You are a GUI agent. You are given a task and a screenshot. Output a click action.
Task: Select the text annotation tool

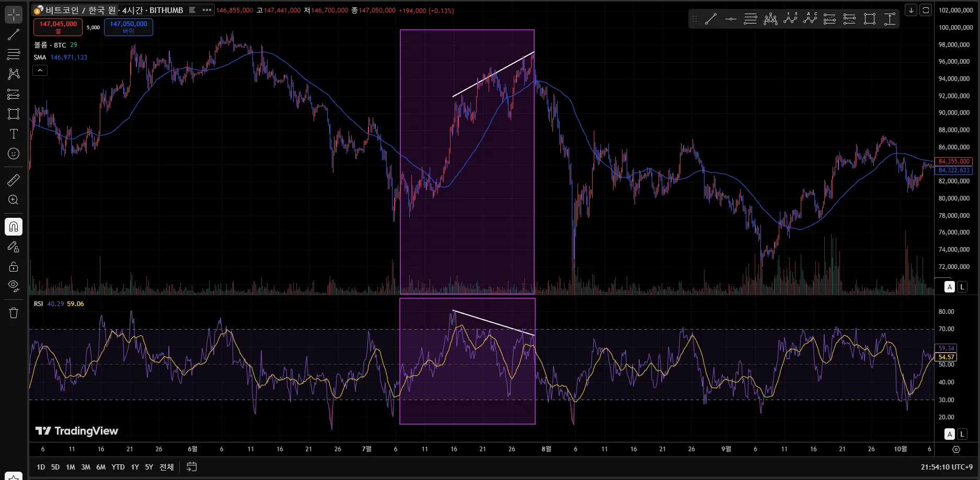[14, 134]
